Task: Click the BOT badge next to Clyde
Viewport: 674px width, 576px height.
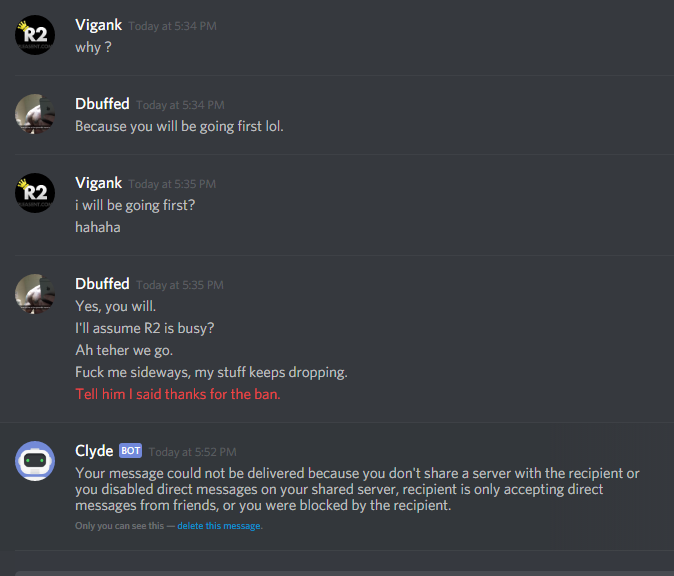Action: coord(130,450)
